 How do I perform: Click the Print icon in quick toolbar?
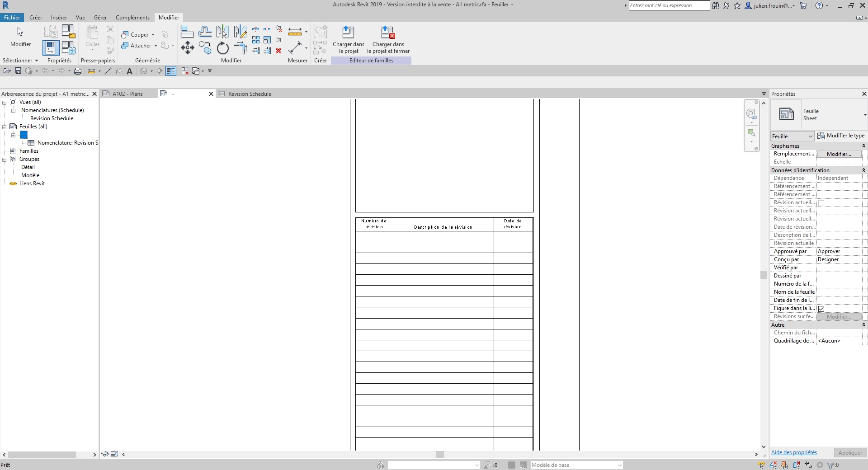(78, 71)
